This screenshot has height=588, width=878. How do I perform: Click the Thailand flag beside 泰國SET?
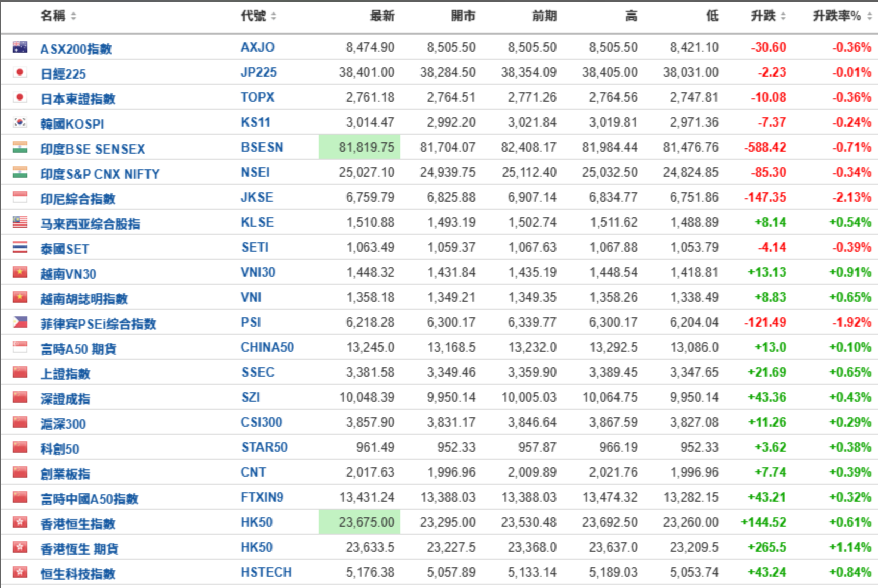click(x=20, y=247)
